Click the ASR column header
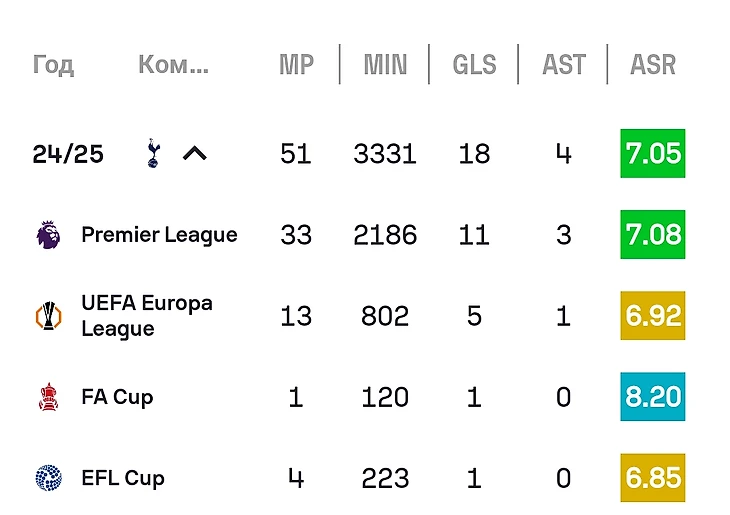Viewport: 730px width, 515px height. click(653, 65)
